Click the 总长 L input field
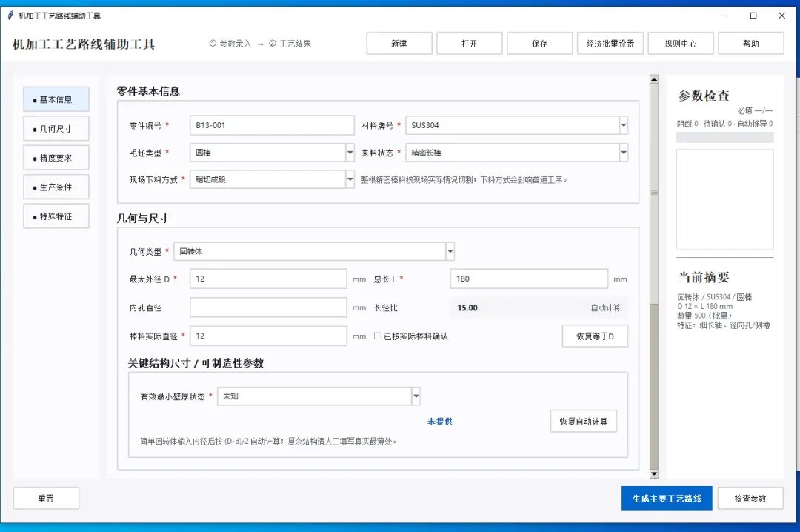 (529, 279)
